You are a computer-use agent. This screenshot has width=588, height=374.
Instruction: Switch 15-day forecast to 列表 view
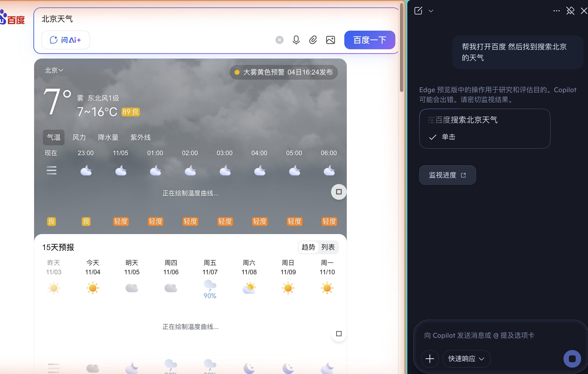click(328, 247)
